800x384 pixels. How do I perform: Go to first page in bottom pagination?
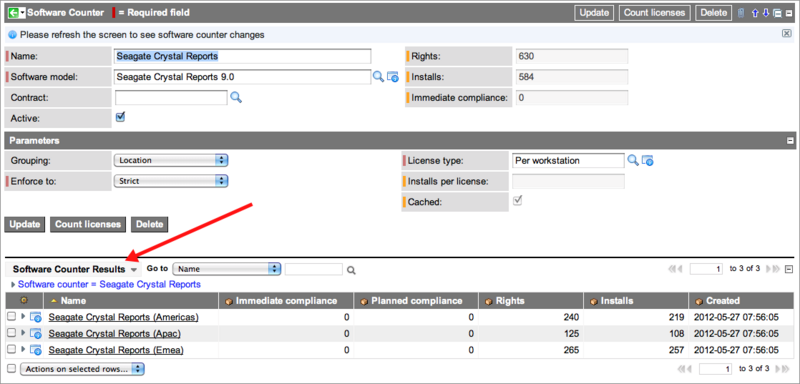point(681,369)
